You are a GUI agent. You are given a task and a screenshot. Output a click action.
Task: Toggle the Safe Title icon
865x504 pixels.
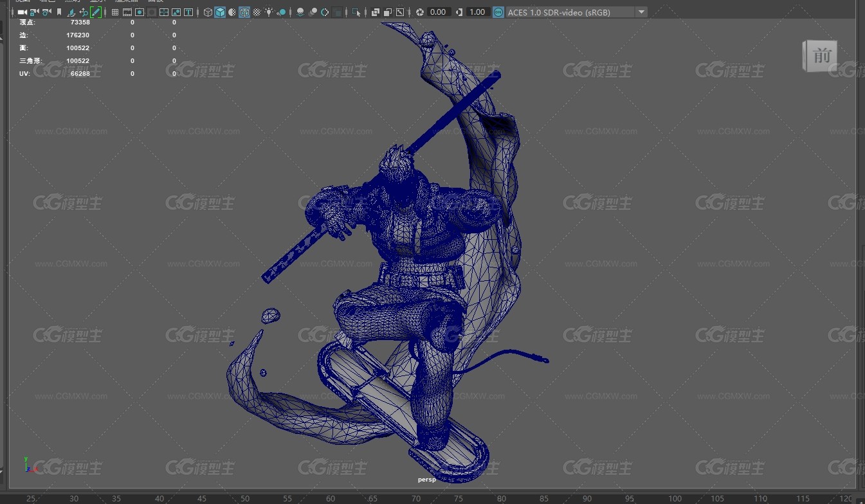point(188,12)
